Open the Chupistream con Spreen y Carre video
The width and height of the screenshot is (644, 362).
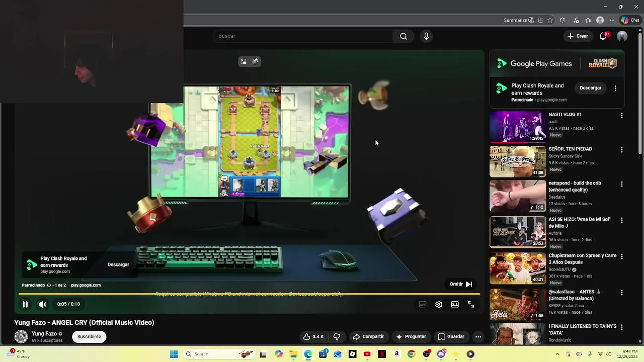518,268
